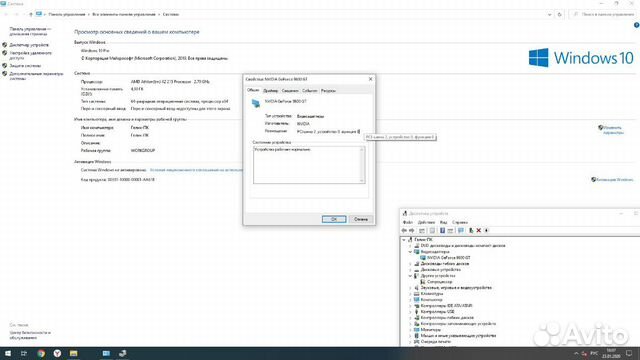Viewport: 640px width, 360px height.
Task: Switch to Сведения tab in properties dialog
Action: point(290,91)
